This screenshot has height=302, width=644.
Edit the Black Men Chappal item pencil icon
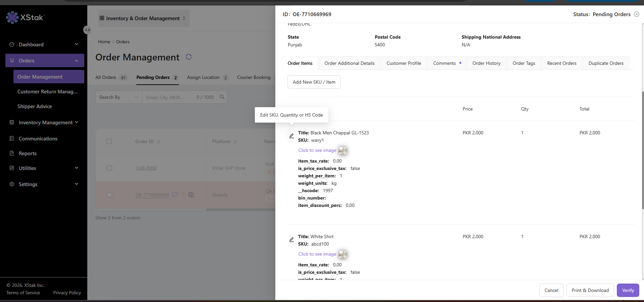point(291,136)
